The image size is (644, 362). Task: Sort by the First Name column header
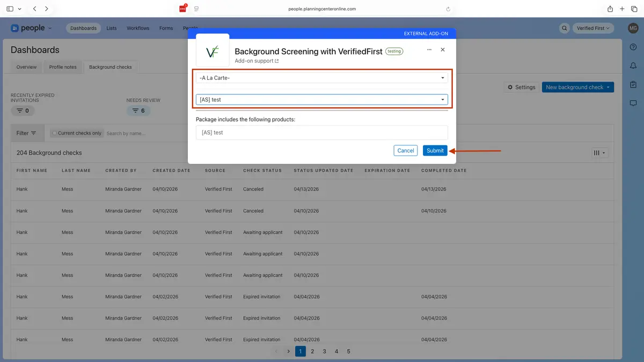32,171
